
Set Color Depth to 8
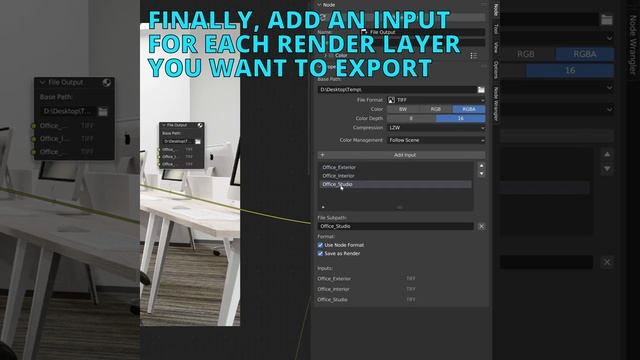(411, 118)
